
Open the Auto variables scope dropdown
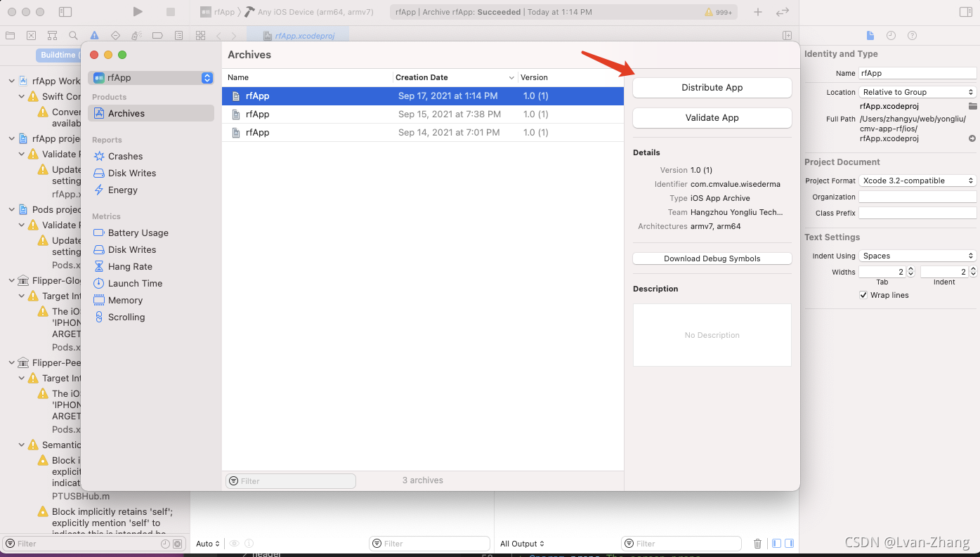click(x=208, y=544)
